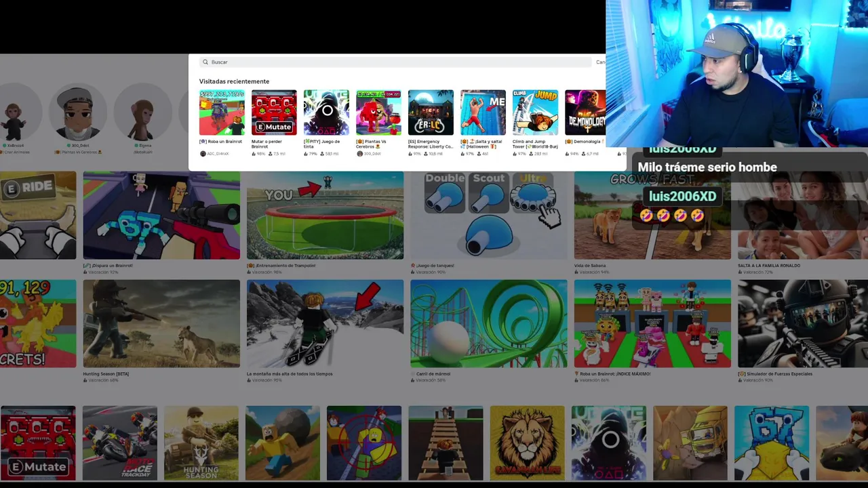Select wooden bridge game tile in bottom row
This screenshot has height=488, width=868.
(446, 443)
